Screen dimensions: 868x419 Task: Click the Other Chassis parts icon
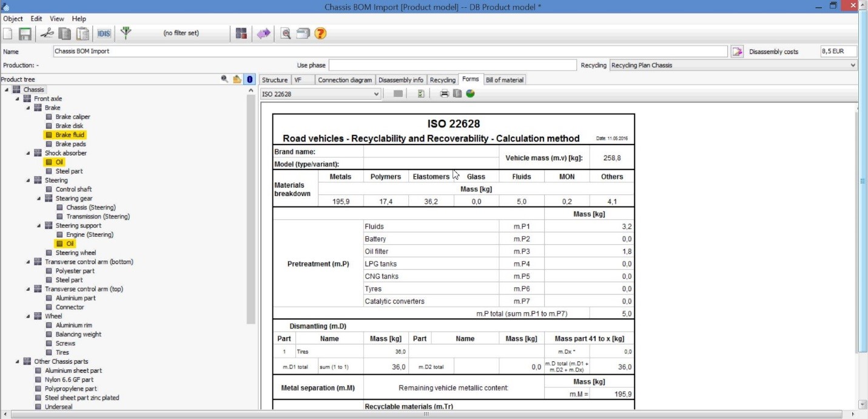27,361
